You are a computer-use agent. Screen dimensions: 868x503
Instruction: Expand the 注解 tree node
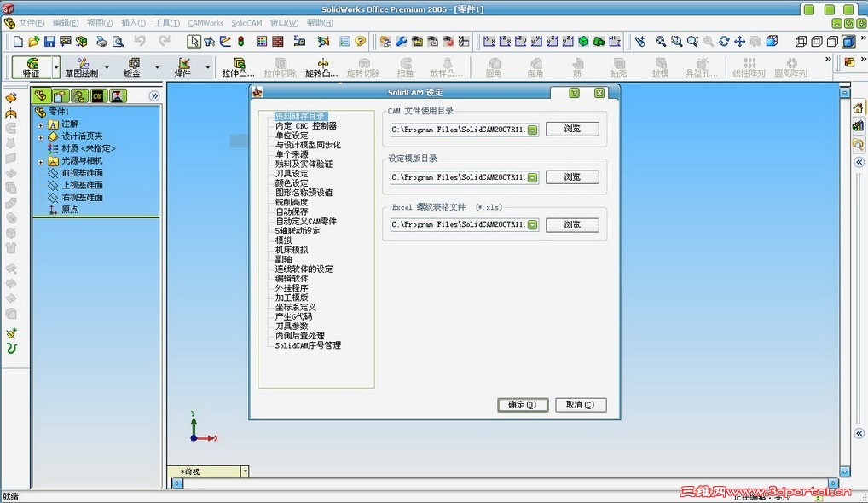tap(41, 124)
